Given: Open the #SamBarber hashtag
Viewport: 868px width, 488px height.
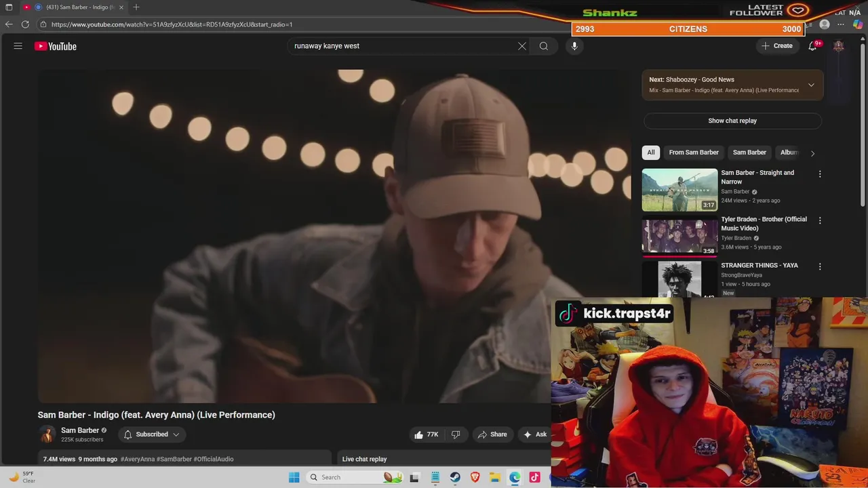Looking at the screenshot, I should [x=174, y=459].
